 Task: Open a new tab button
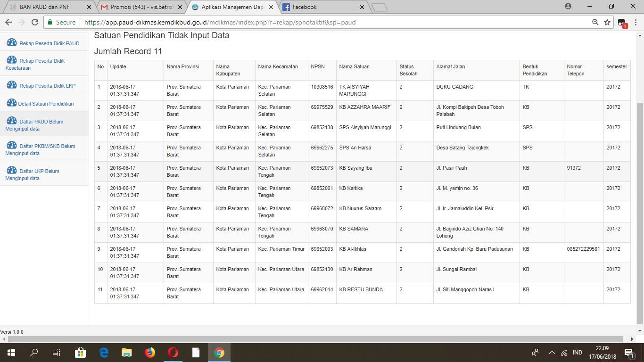(x=380, y=7)
